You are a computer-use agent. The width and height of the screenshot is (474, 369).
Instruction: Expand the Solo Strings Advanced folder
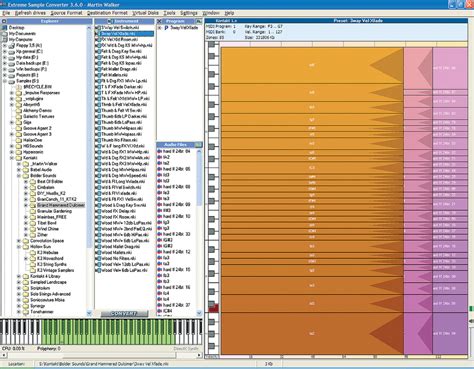(x=19, y=294)
